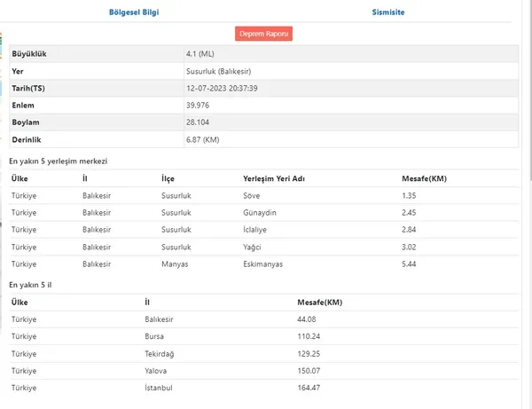Click the Manyas district cell
532x409 pixels.
click(175, 264)
